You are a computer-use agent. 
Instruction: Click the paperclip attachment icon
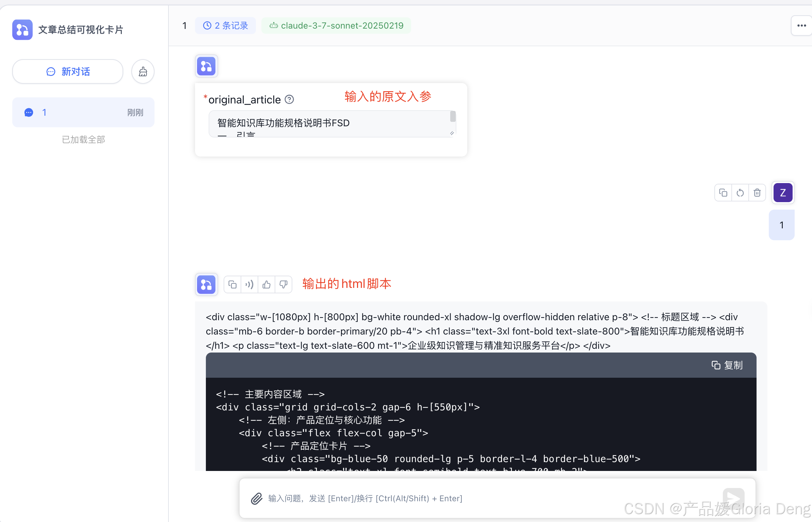tap(257, 499)
